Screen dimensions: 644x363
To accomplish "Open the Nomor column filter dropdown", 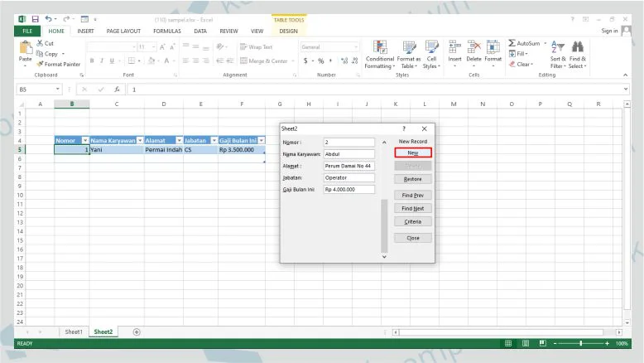I will point(84,140).
